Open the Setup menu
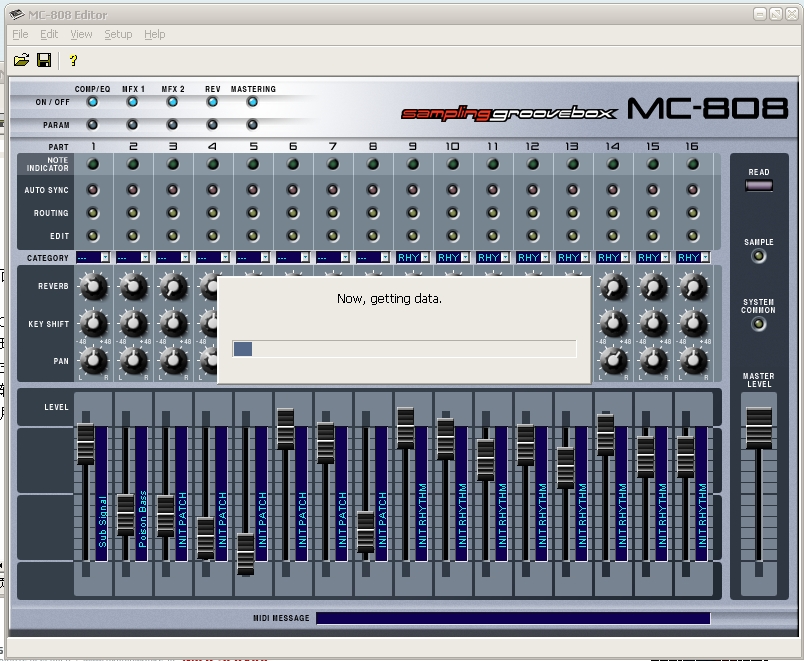 click(x=118, y=34)
